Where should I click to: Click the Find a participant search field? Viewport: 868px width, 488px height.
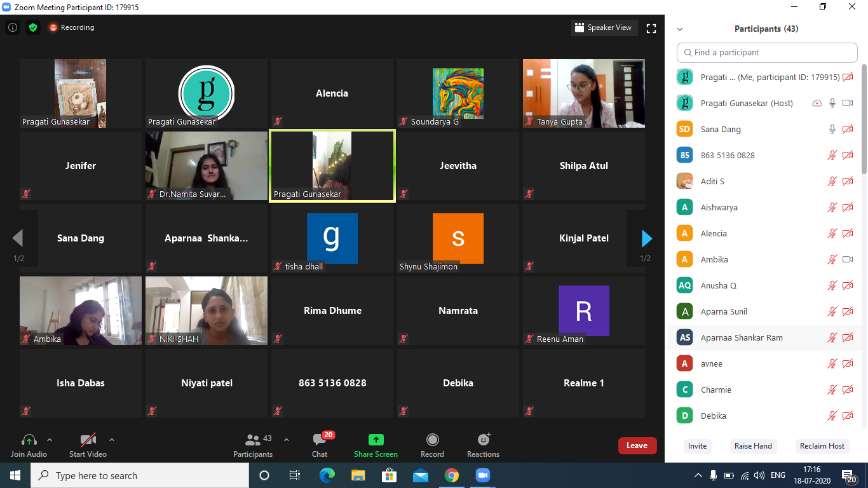pyautogui.click(x=766, y=53)
